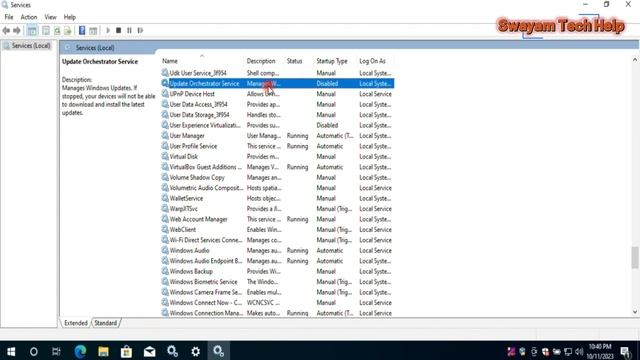Select the Volumetric Audio Compositor service
640x360 pixels.
pyautogui.click(x=277, y=188)
